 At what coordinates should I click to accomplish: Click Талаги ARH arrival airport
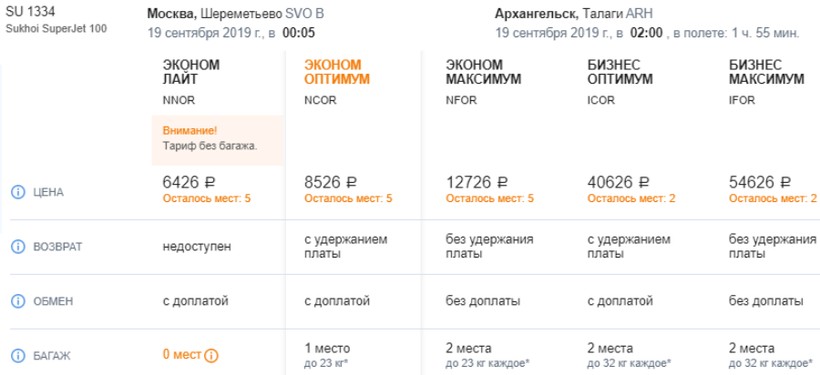618,14
